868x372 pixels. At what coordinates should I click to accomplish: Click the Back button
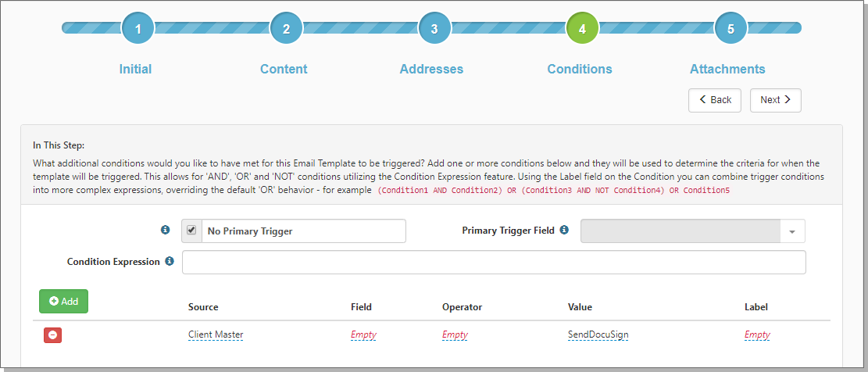[x=715, y=100]
